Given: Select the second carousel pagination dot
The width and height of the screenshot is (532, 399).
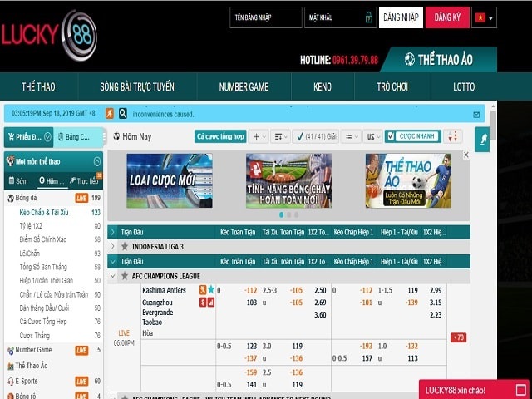Looking at the screenshot, I should 288,214.
